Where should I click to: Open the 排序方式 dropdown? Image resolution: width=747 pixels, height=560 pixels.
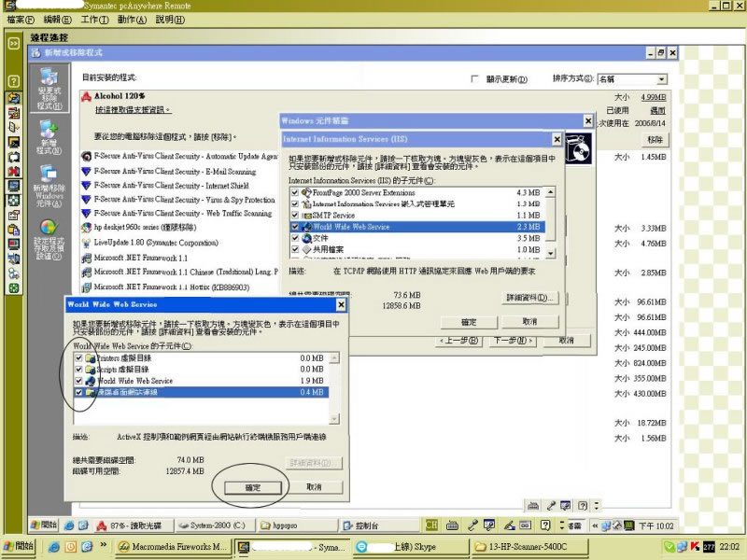(x=662, y=79)
